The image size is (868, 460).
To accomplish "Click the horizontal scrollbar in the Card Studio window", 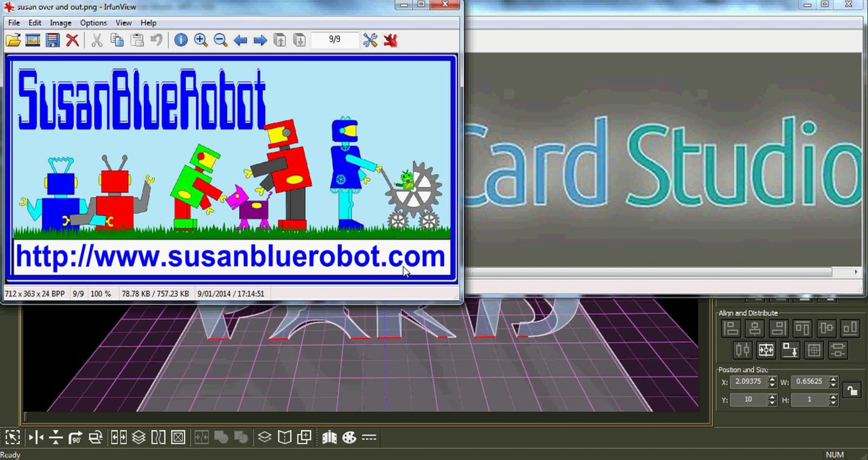I will [648, 272].
